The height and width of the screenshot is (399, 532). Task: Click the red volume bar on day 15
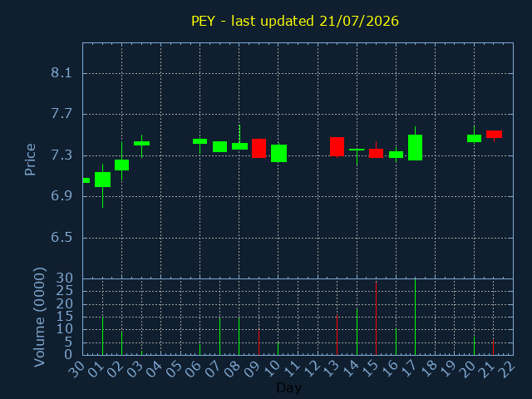(x=376, y=318)
